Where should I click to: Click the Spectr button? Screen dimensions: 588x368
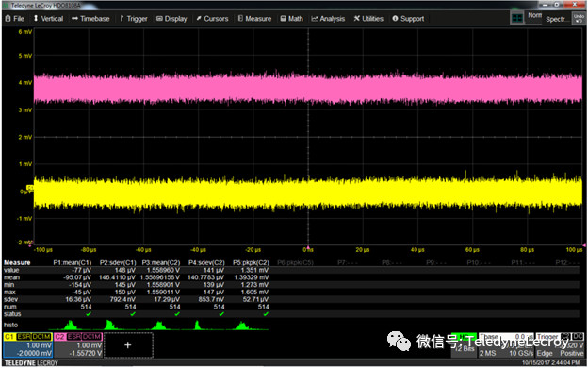pyautogui.click(x=557, y=19)
